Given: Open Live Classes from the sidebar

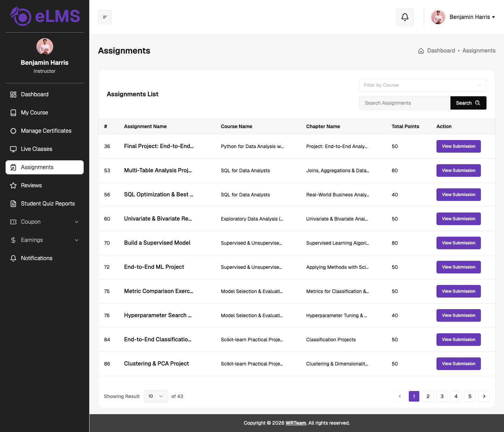Looking at the screenshot, I should 44,149.
